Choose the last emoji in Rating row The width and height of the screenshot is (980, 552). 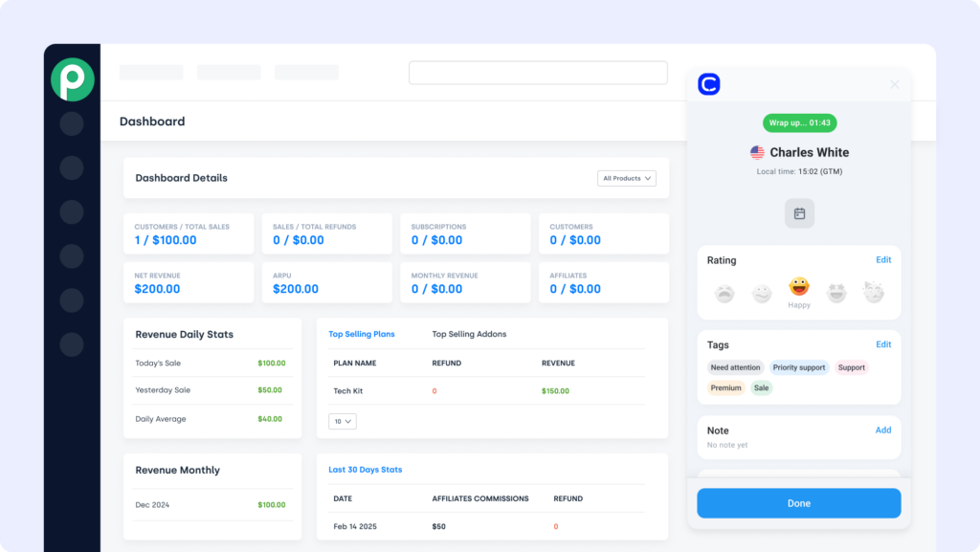tap(874, 293)
